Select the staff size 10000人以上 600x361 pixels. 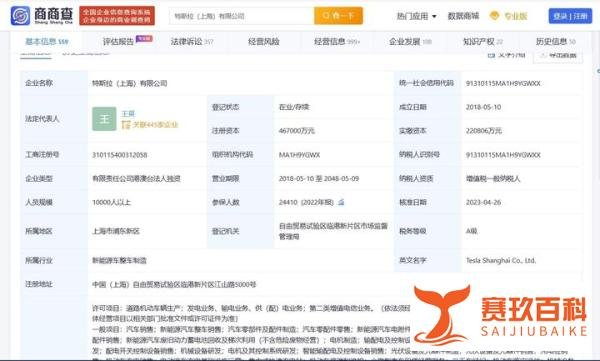pyautogui.click(x=111, y=202)
